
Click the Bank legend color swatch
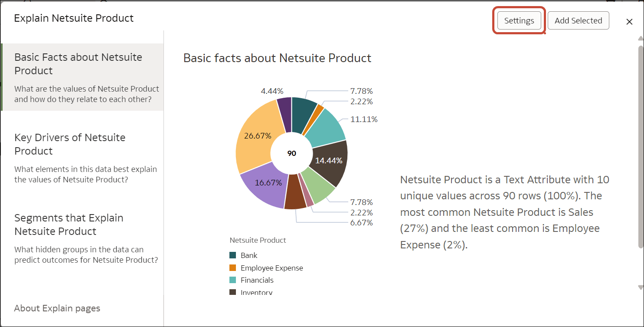[x=233, y=255]
